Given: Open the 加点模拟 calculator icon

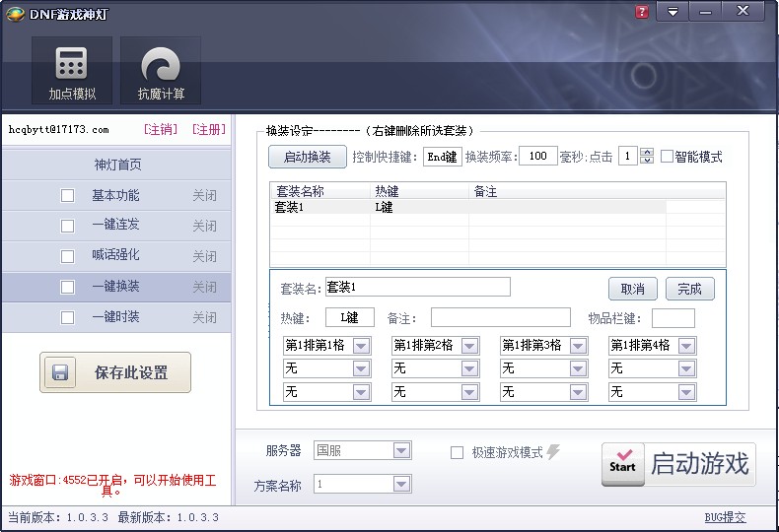Looking at the screenshot, I should [72, 65].
